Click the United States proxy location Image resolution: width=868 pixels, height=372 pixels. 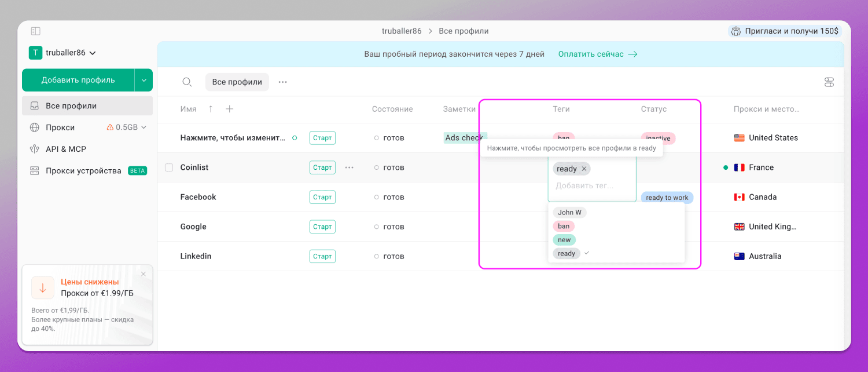coord(766,138)
